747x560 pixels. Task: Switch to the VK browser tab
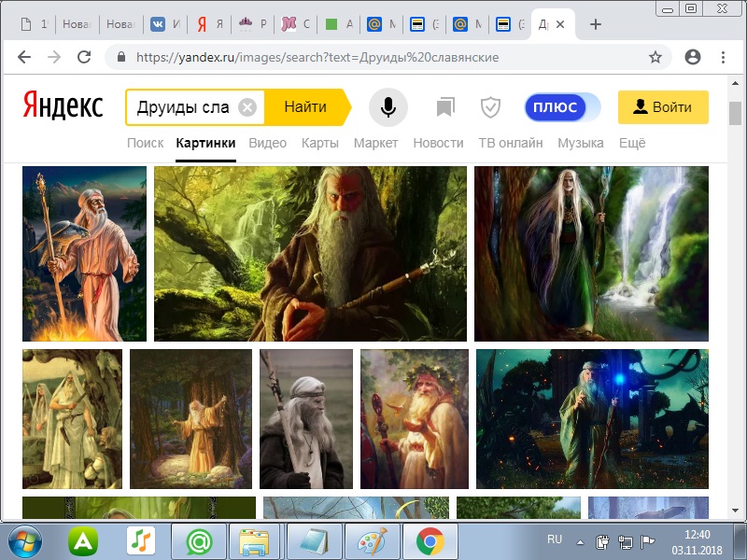coord(165,24)
